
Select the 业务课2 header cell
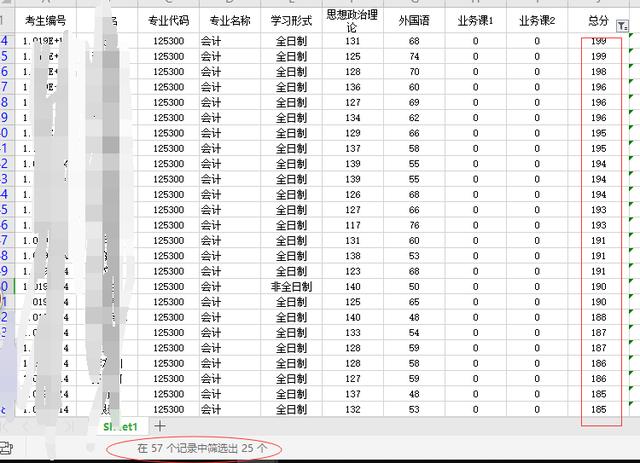(537, 20)
